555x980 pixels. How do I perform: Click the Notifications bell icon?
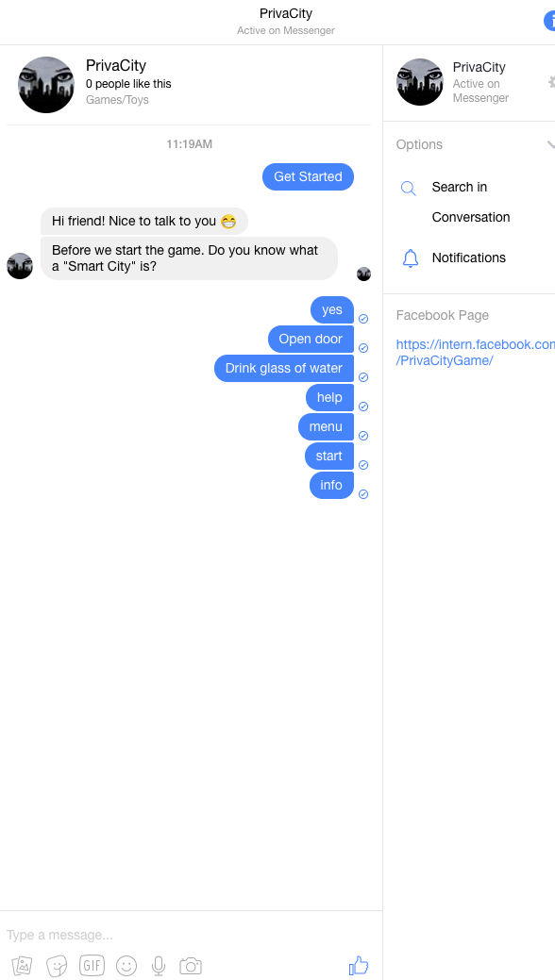pyautogui.click(x=411, y=257)
